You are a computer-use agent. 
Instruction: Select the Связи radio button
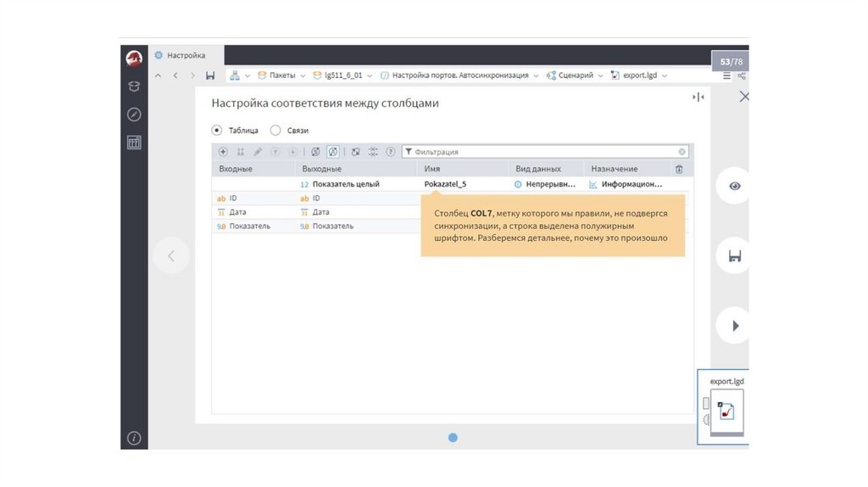click(x=275, y=131)
